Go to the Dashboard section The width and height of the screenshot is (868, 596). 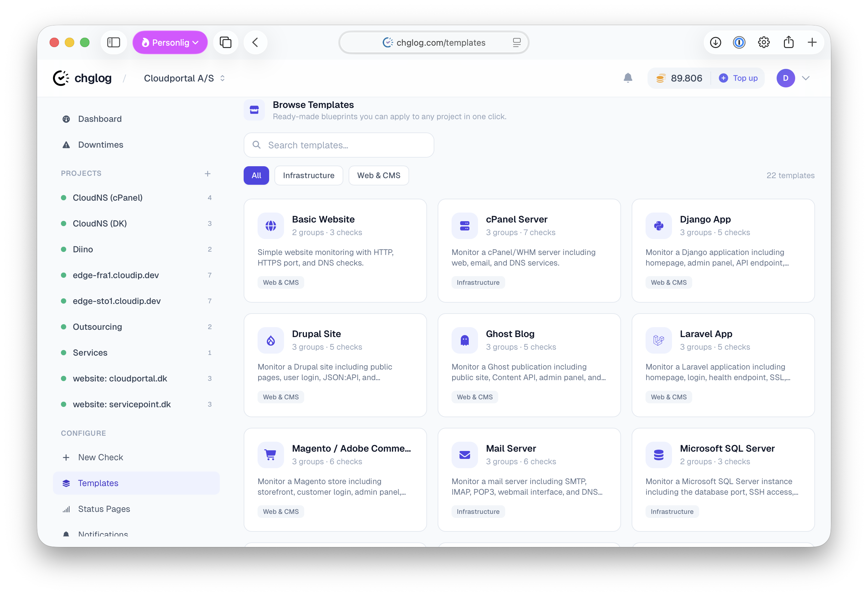99,119
